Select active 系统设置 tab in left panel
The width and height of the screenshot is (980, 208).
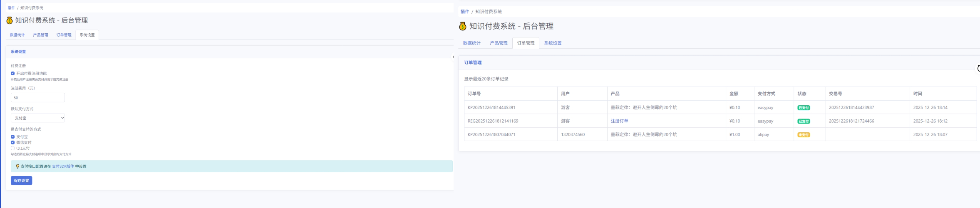(87, 35)
